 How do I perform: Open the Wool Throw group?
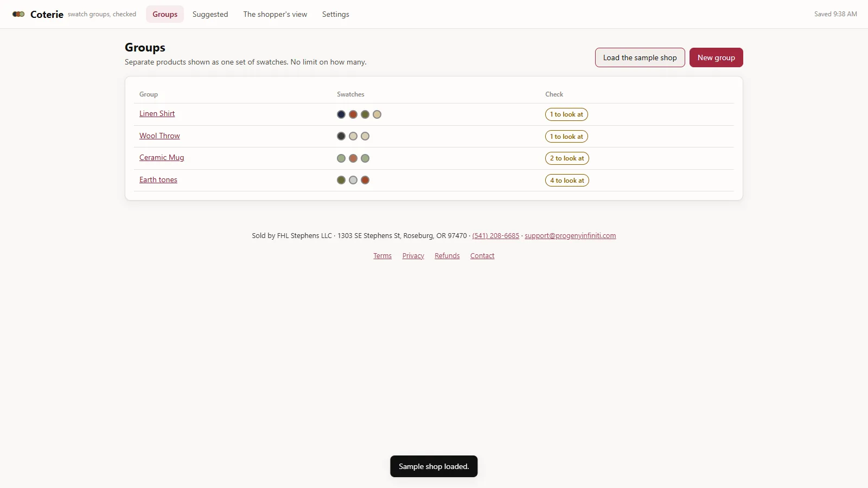click(159, 136)
